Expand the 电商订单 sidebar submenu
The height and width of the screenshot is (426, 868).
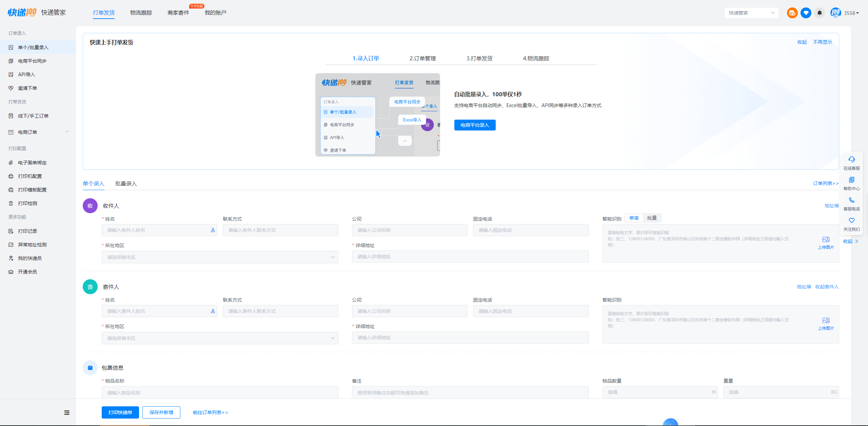[67, 132]
